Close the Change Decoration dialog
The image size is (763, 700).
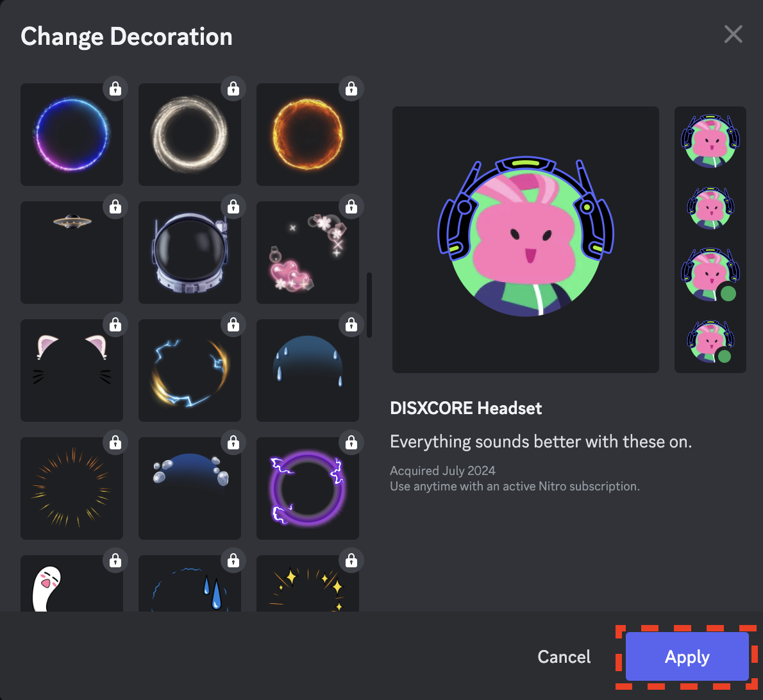pyautogui.click(x=733, y=34)
